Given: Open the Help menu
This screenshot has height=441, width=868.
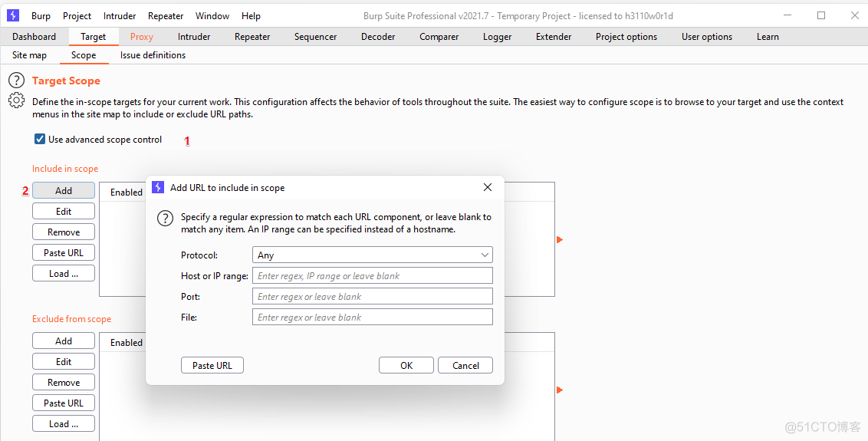Looking at the screenshot, I should 251,16.
